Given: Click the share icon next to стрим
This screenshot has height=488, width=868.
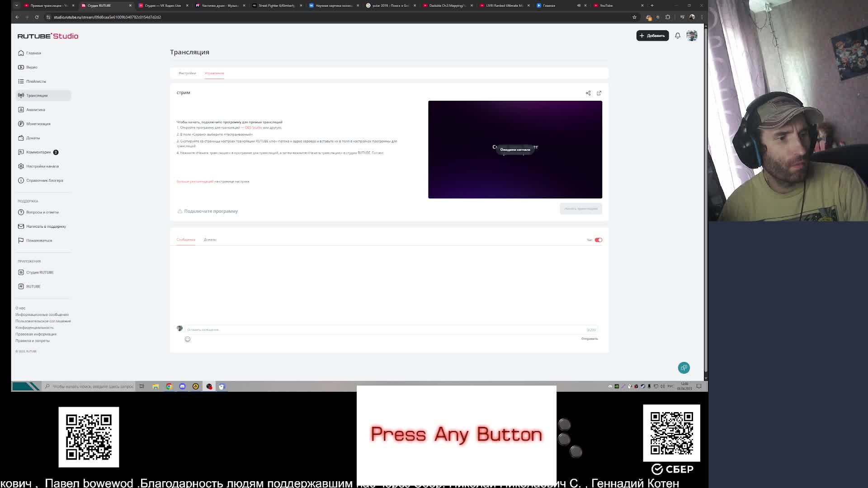Looking at the screenshot, I should pyautogui.click(x=588, y=93).
